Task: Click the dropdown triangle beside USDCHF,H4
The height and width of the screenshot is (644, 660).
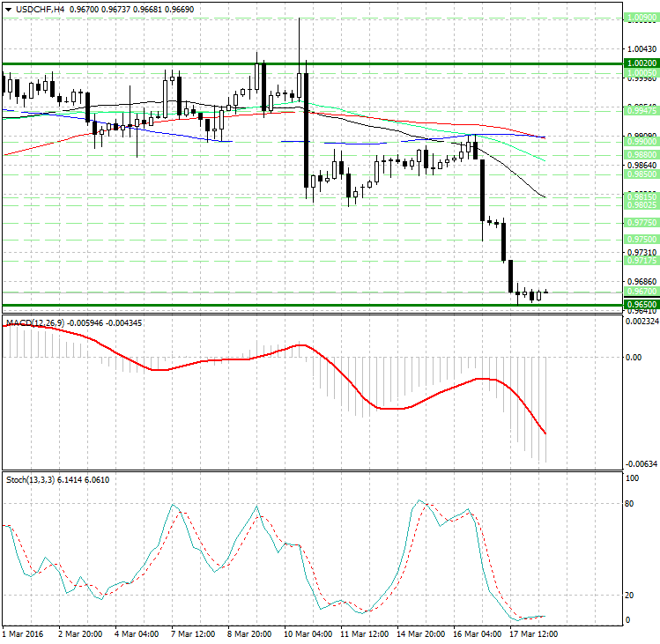Action: [x=9, y=9]
